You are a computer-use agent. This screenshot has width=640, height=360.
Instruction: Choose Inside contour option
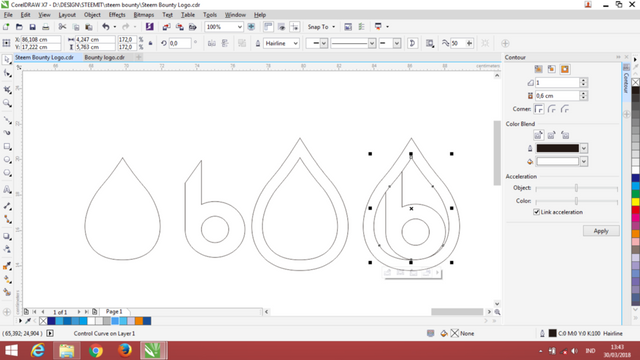(551, 69)
